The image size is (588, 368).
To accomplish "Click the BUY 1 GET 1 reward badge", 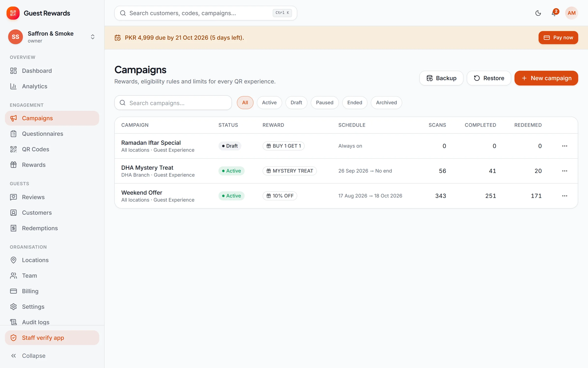I will pos(283,146).
